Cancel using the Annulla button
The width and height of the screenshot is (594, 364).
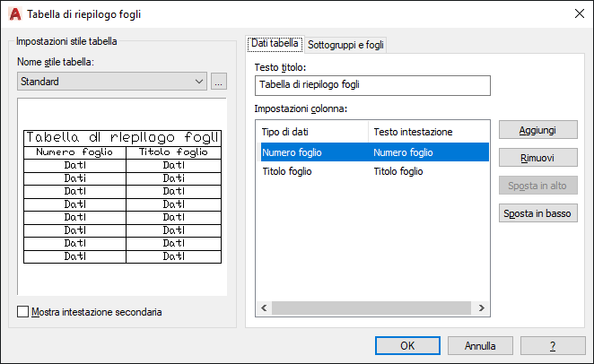click(x=480, y=345)
